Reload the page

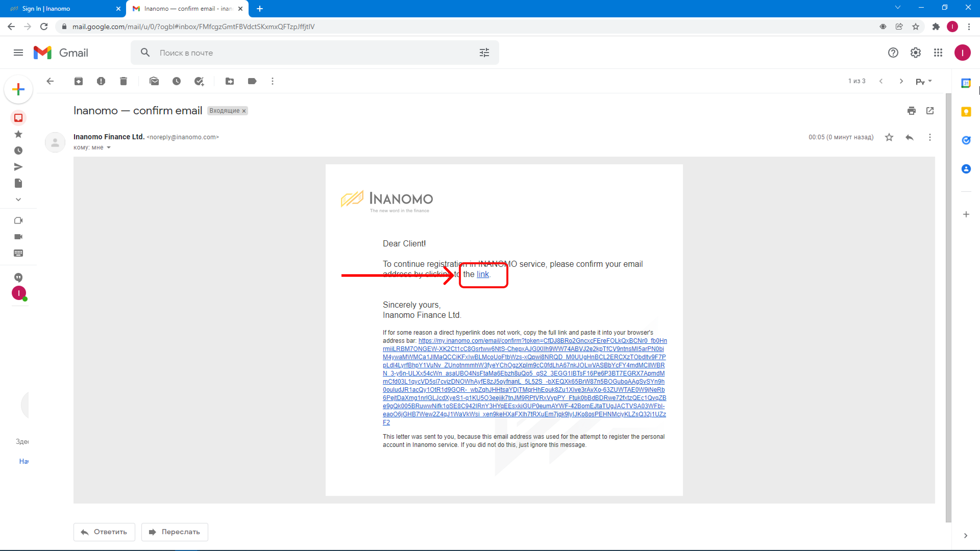(x=44, y=26)
